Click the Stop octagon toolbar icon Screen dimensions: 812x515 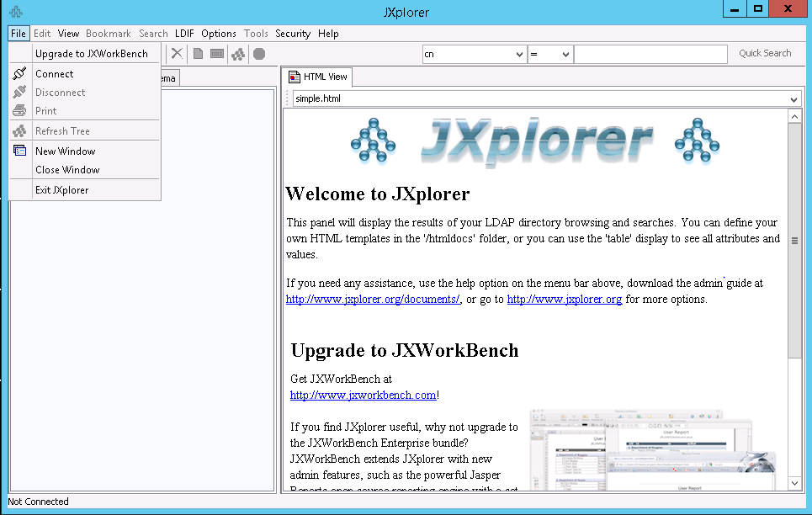pos(259,53)
